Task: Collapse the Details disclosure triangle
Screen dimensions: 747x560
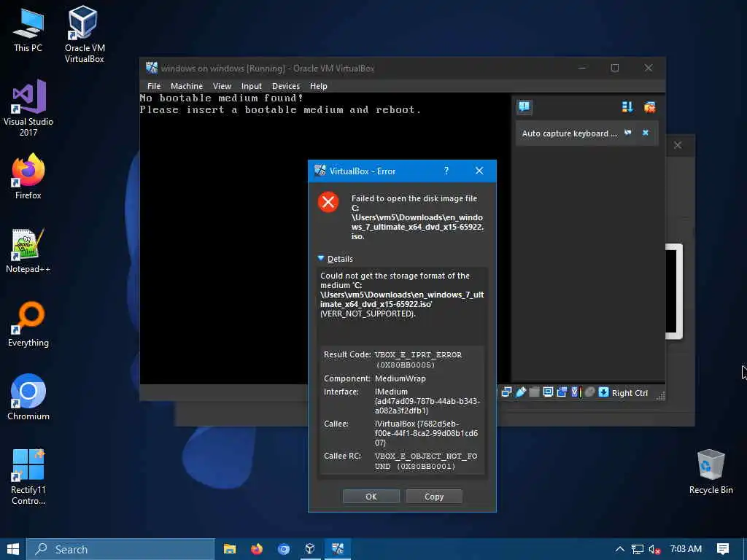Action: pos(321,259)
